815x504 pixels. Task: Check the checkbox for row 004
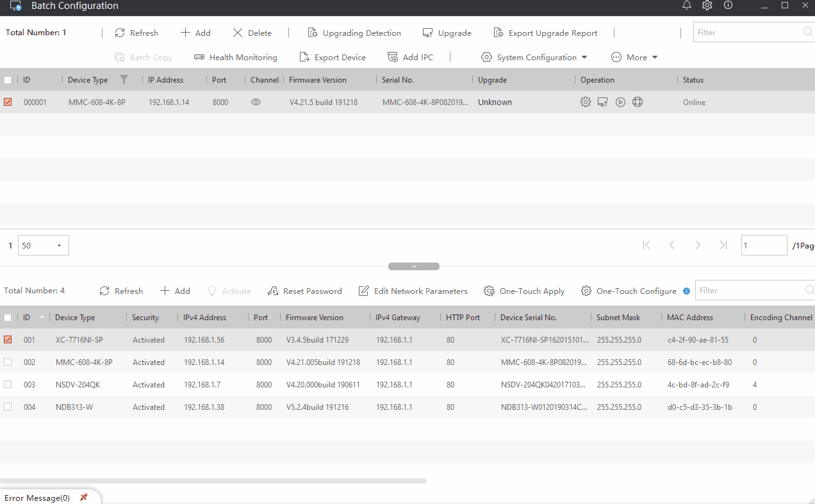coord(8,407)
